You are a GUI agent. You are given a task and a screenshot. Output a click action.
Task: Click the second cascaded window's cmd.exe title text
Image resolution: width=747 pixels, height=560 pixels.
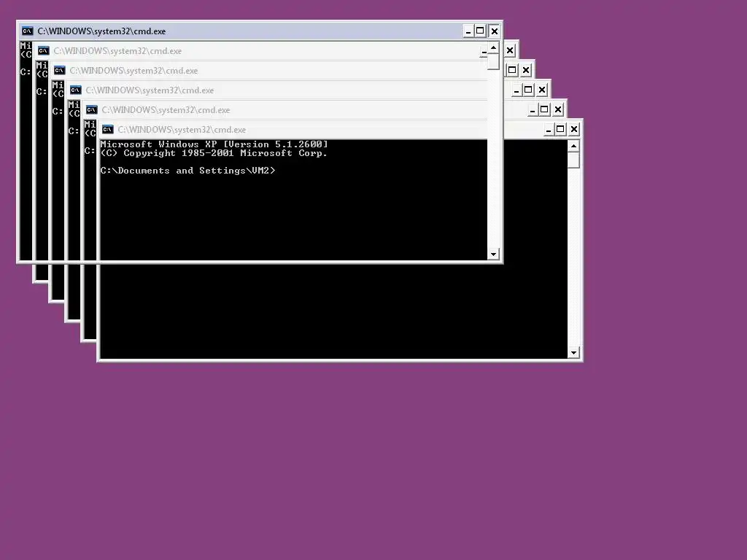(x=117, y=51)
